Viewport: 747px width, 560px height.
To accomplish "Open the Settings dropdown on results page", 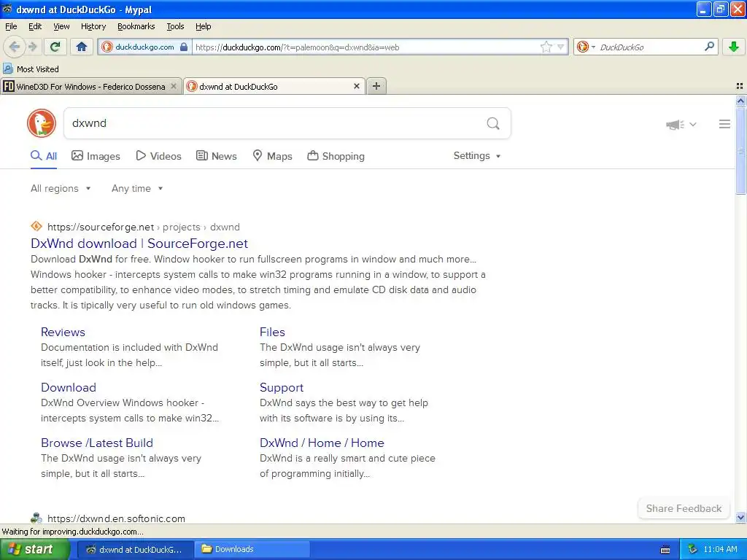I will point(477,156).
